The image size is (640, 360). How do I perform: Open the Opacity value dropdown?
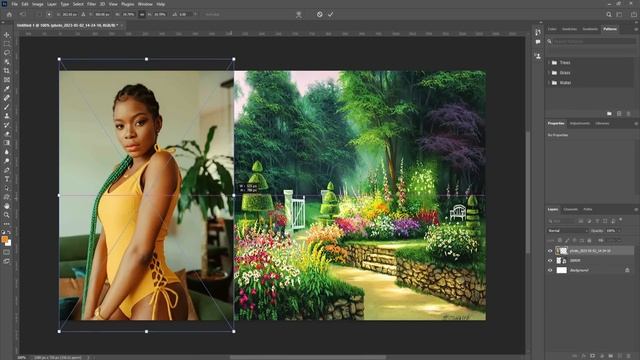(x=619, y=231)
